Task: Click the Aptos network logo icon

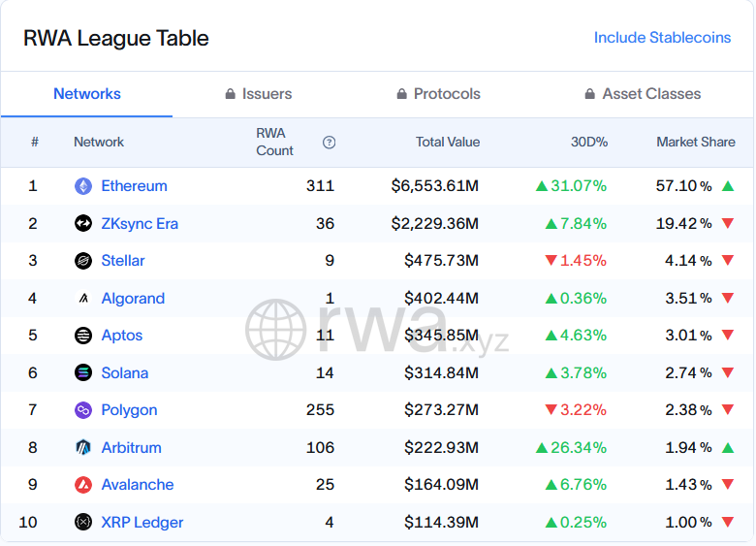Action: click(x=83, y=336)
